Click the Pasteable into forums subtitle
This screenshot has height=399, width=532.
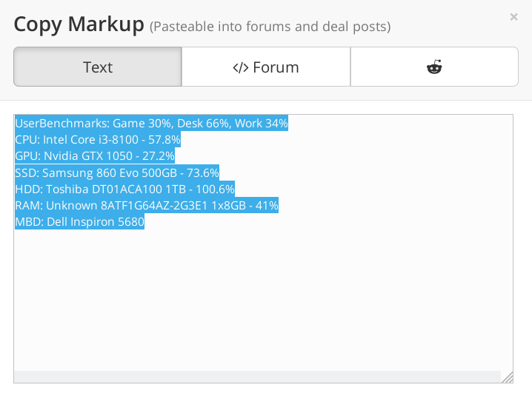tap(270, 27)
